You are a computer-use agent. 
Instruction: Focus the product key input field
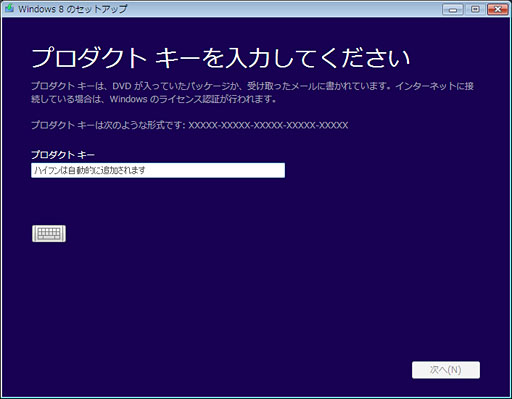(x=158, y=170)
